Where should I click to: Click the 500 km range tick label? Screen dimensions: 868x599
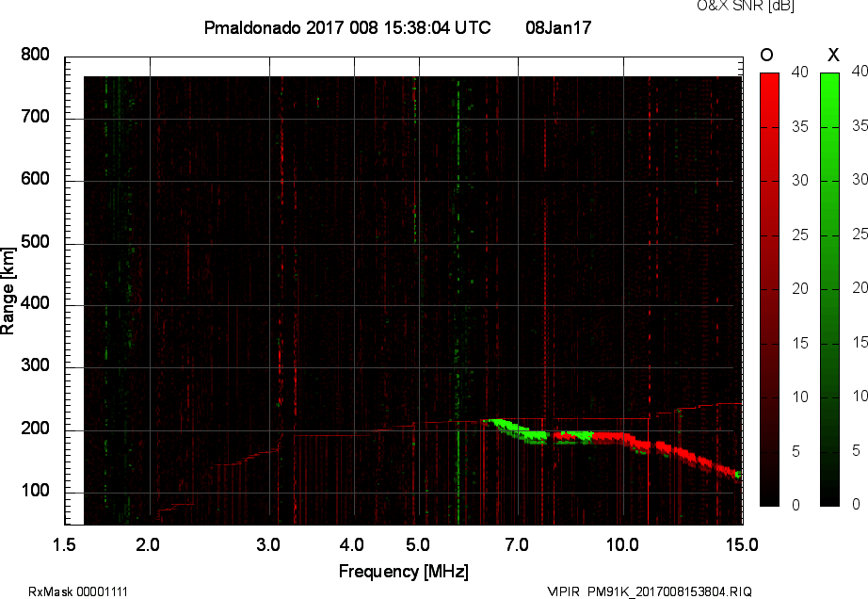36,242
